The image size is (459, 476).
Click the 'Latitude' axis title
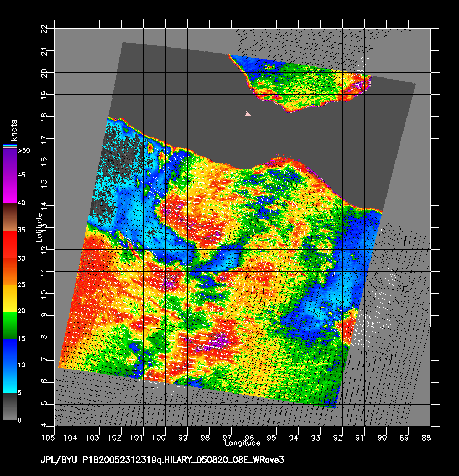point(39,227)
